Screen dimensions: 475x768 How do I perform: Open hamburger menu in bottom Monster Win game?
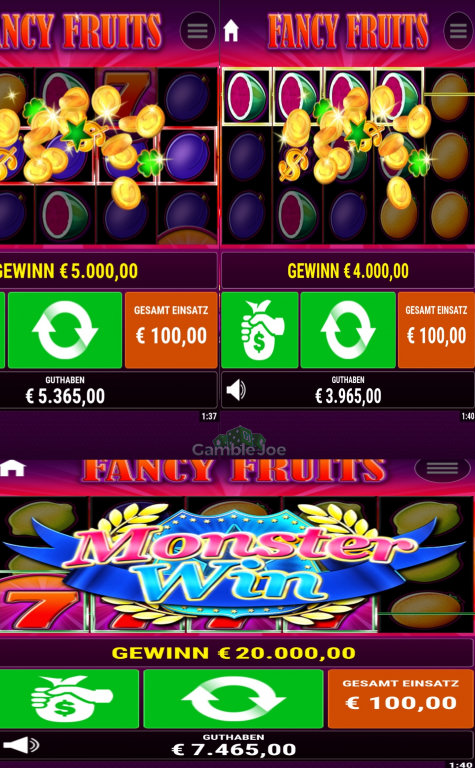point(442,469)
